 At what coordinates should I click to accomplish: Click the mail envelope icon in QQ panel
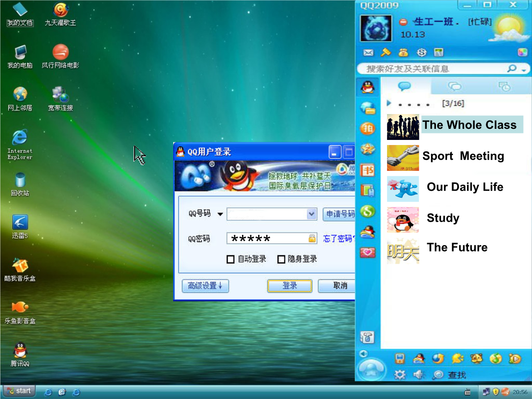click(368, 53)
